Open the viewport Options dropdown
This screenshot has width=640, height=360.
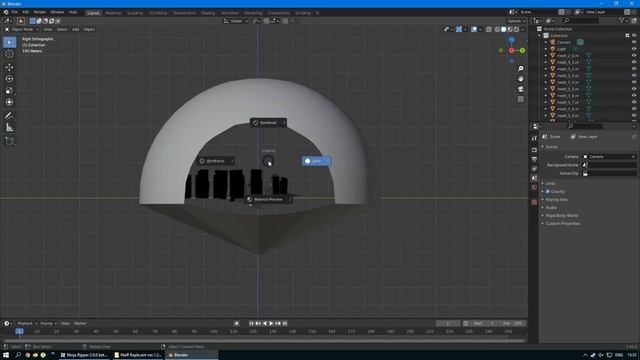(x=516, y=21)
